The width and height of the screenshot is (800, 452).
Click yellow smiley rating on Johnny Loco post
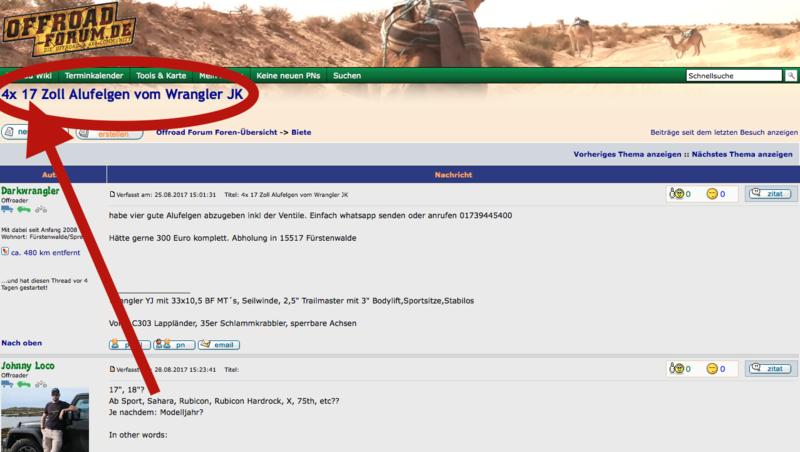tap(712, 369)
